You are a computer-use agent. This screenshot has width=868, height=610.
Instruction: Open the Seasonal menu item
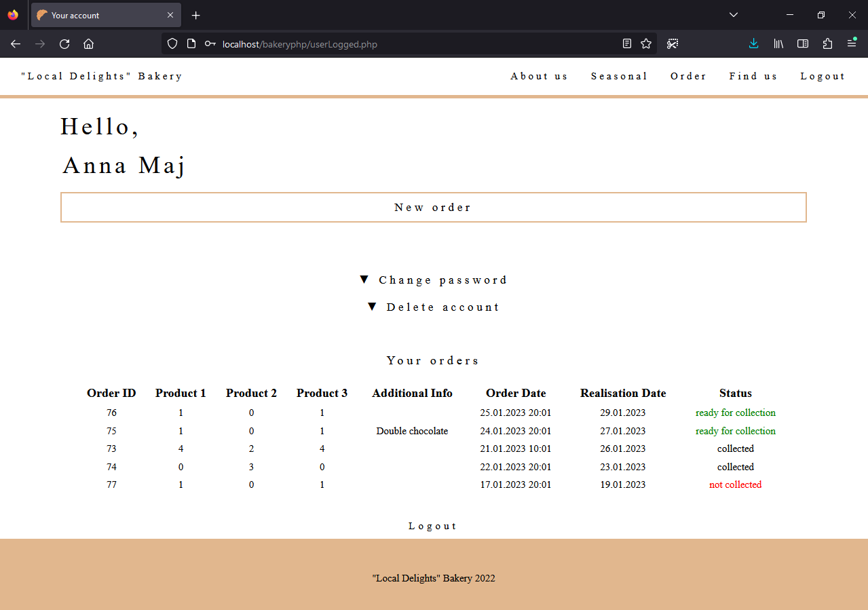[619, 76]
